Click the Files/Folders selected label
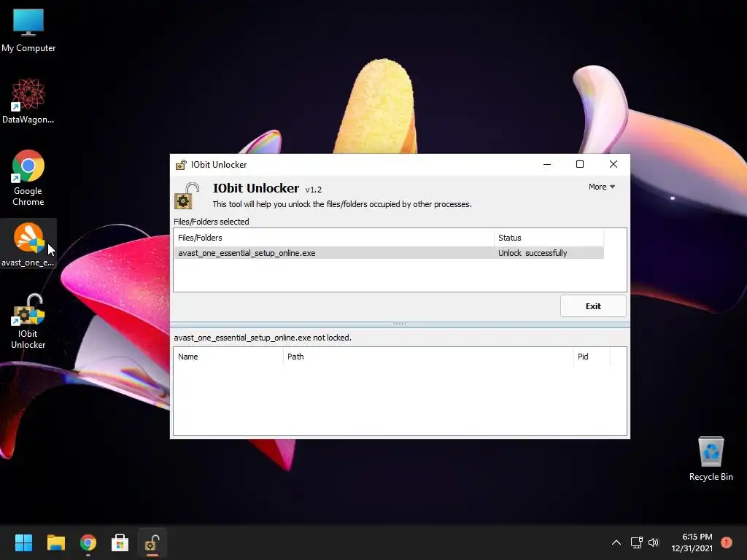747x560 pixels. click(x=212, y=222)
